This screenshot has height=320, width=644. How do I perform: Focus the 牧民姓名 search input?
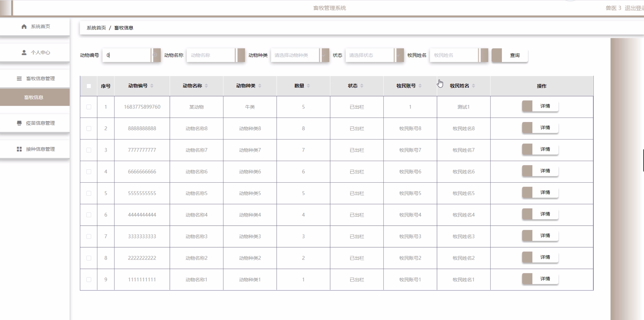(454, 55)
